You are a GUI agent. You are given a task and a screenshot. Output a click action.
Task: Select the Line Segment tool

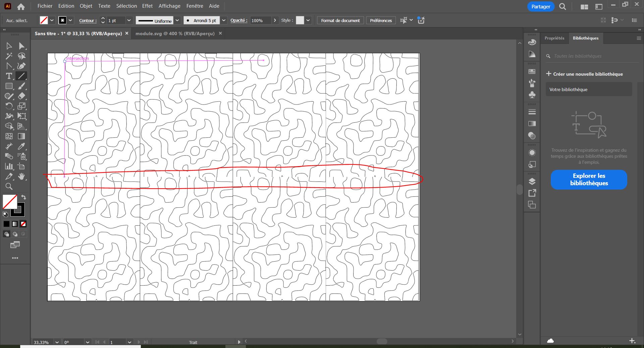click(22, 76)
